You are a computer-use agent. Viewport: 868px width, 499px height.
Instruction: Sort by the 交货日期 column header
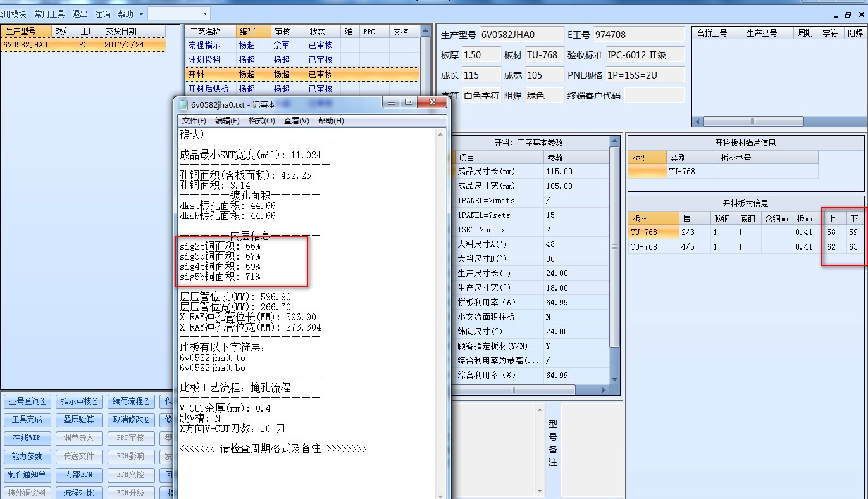tap(133, 31)
